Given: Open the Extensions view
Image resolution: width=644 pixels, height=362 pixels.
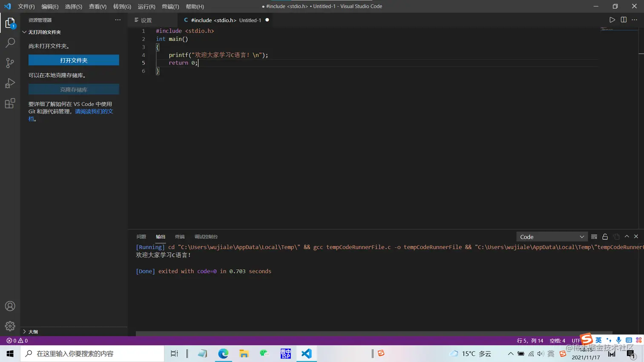Looking at the screenshot, I should pos(10,103).
